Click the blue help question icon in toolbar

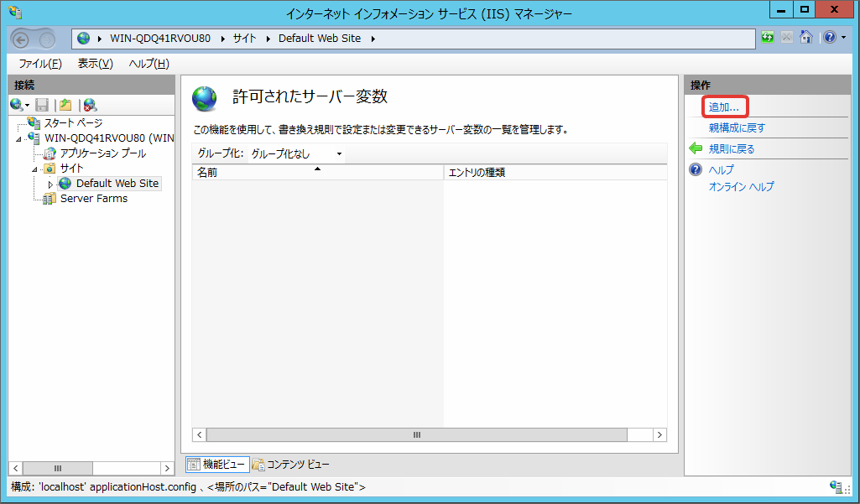coord(830,37)
